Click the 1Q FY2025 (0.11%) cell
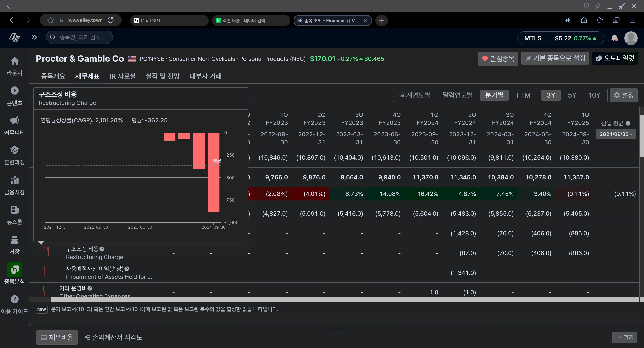This screenshot has height=348, width=644. point(574,194)
